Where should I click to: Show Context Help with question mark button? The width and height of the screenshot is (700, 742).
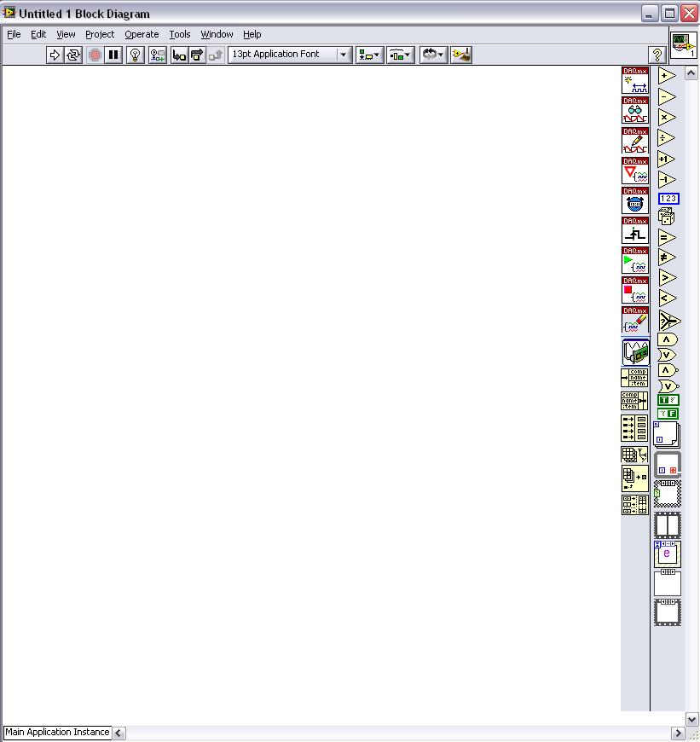657,55
